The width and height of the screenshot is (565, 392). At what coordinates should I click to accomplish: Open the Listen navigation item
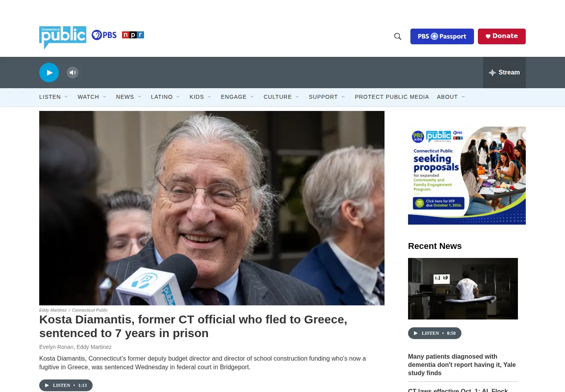point(50,97)
